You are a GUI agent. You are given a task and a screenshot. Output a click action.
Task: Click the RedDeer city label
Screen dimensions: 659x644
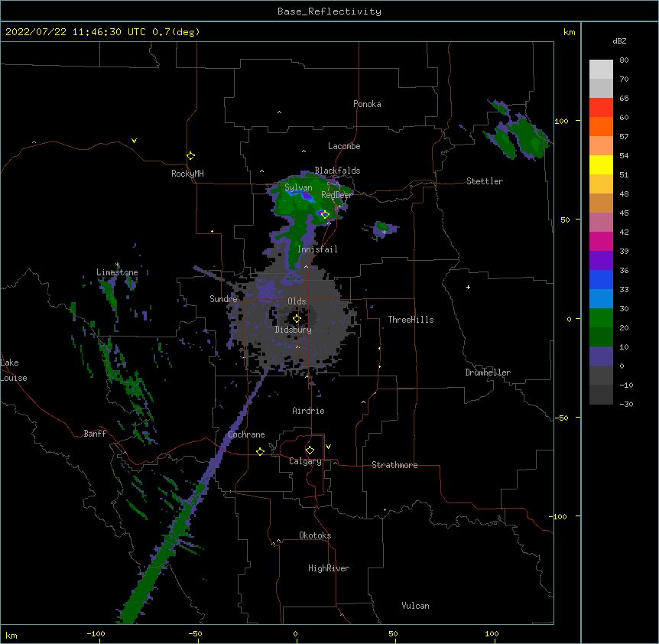(x=336, y=195)
